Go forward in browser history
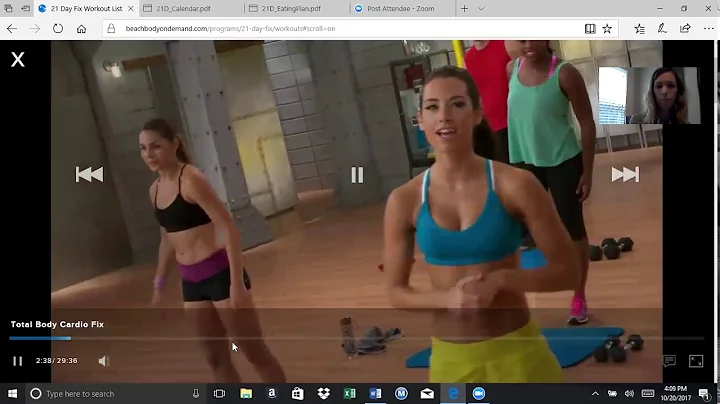The height and width of the screenshot is (404, 720). [35, 28]
